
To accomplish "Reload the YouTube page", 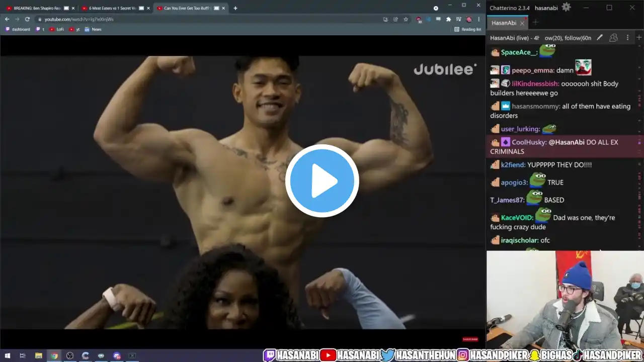I will pos(27,19).
